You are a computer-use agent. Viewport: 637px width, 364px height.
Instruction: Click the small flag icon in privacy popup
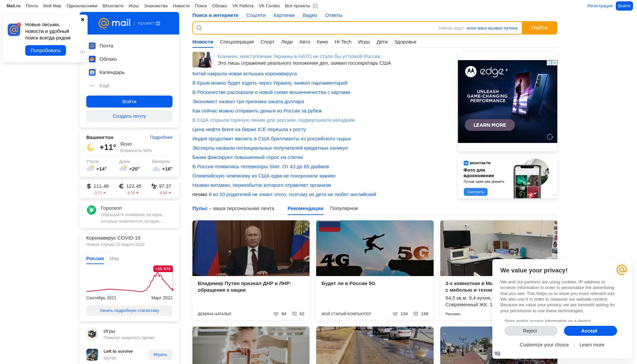(497, 354)
